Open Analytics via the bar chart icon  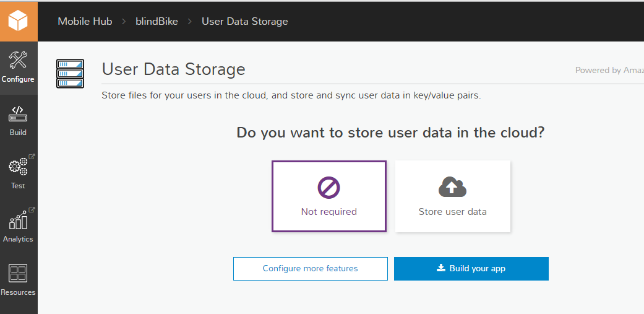[x=17, y=220]
